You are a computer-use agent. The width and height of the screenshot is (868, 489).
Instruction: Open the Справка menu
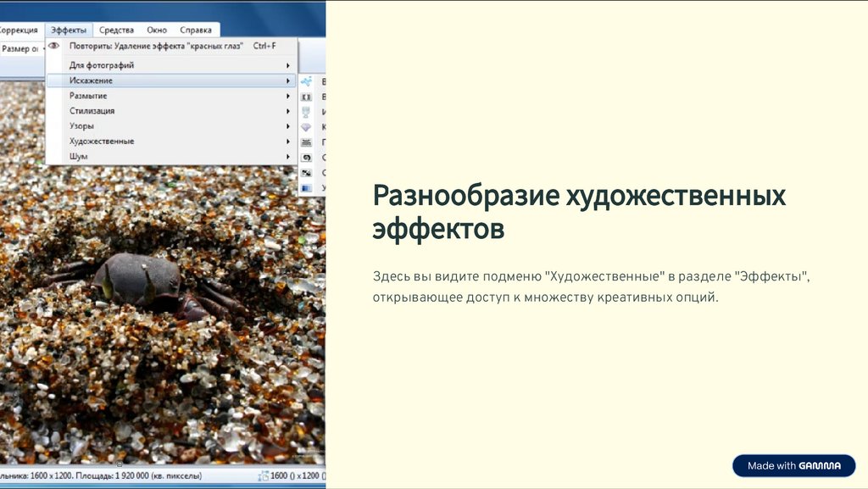(x=196, y=30)
